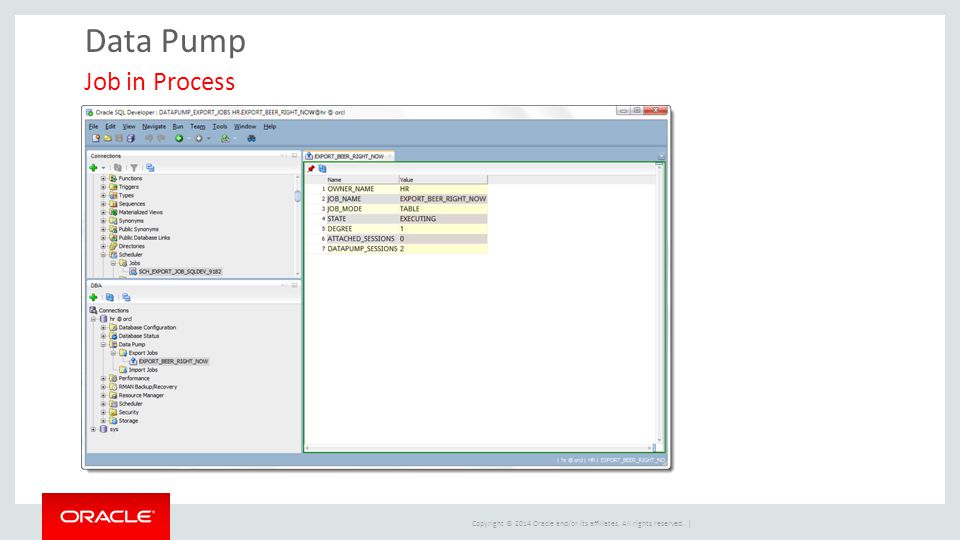
Task: Select the Database Status node
Action: point(138,336)
